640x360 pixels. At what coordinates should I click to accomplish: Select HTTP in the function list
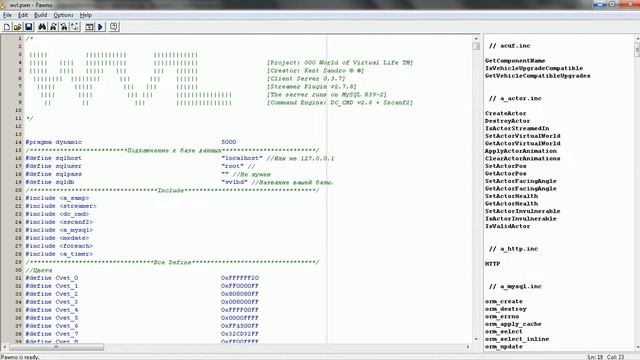492,264
